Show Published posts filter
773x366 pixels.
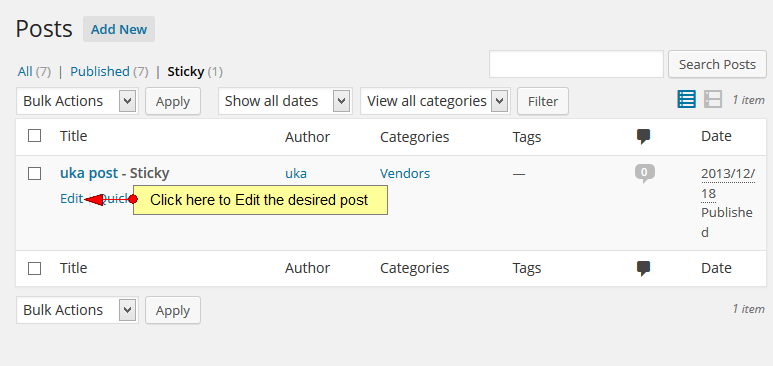(x=100, y=72)
